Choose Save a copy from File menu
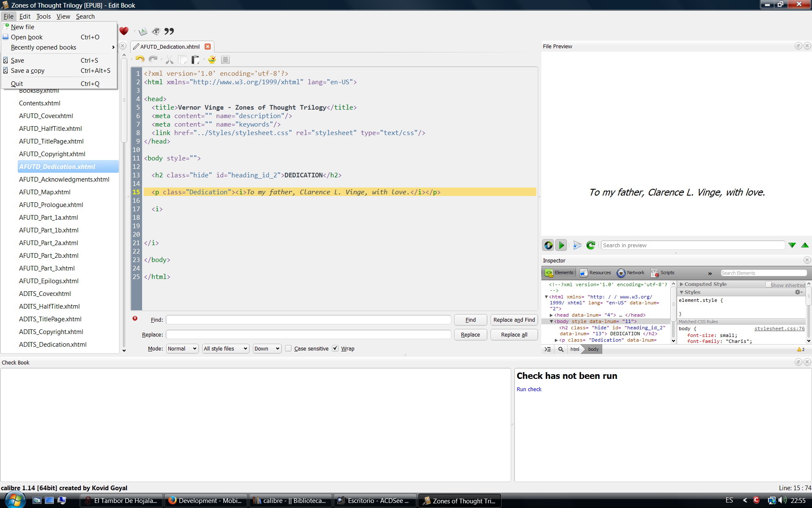The height and width of the screenshot is (508, 812). click(27, 71)
